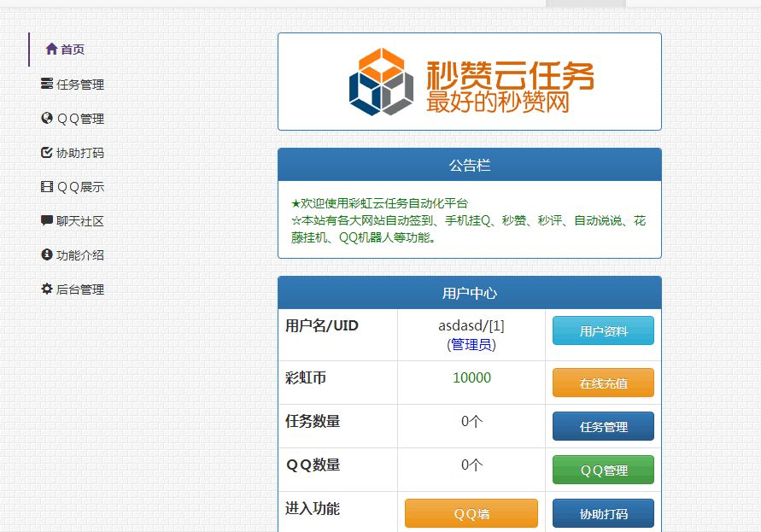
Task: Open the 首页 sidebar menu item
Action: (x=65, y=49)
